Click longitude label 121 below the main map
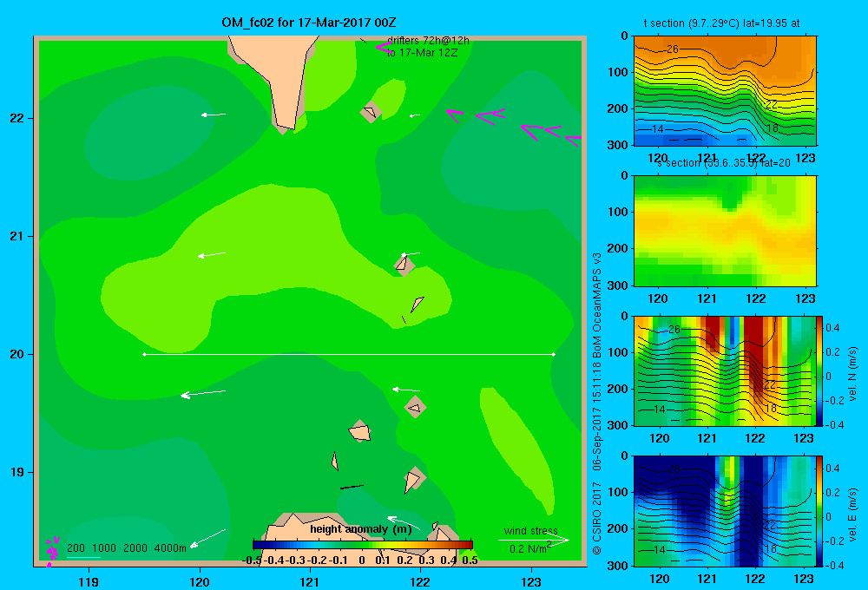 point(310,581)
